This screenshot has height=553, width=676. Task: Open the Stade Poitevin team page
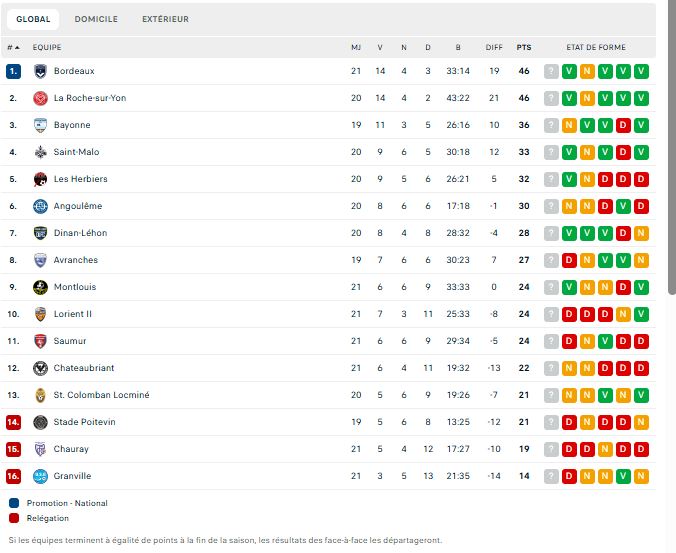click(85, 422)
